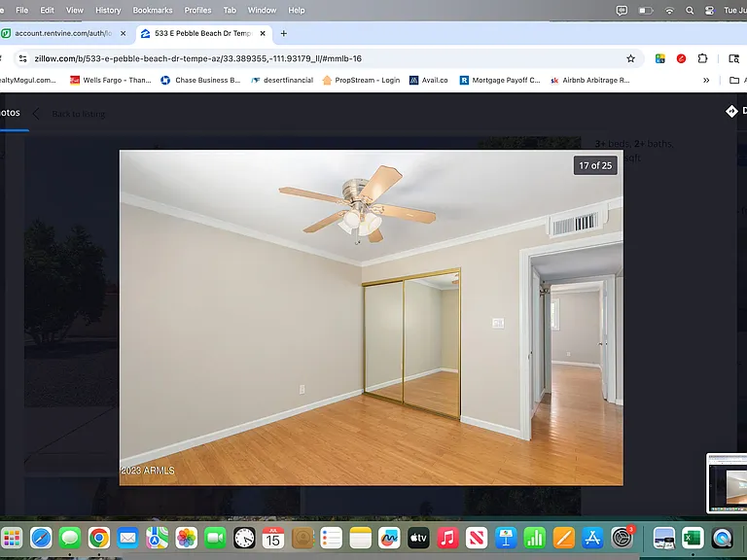Open the Help menu
The image size is (747, 560).
(x=297, y=10)
